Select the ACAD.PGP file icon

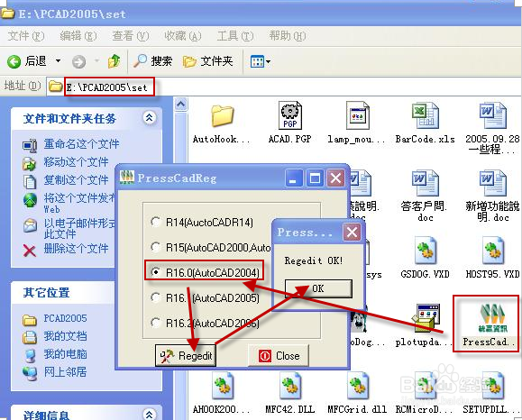(x=290, y=115)
